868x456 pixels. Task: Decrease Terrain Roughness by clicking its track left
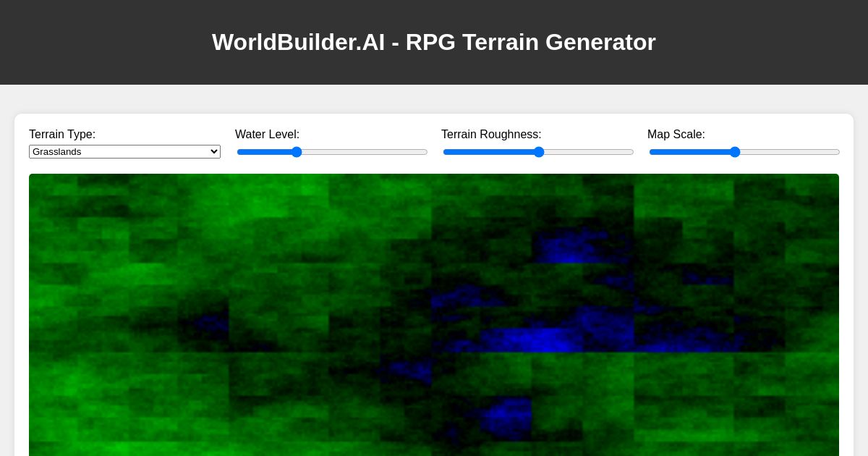[x=477, y=152]
